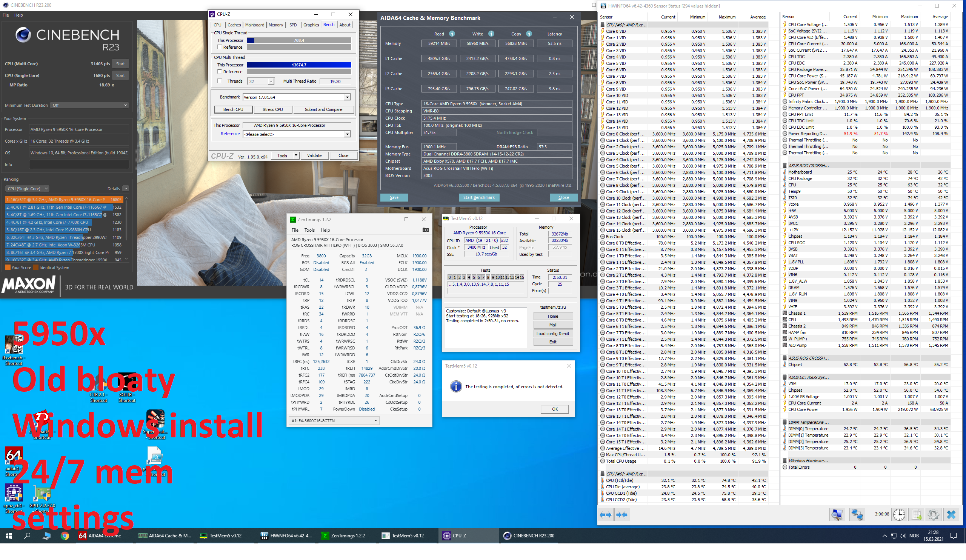Switch to HWiNFO64 on the taskbar
The width and height of the screenshot is (966, 560).
point(286,536)
